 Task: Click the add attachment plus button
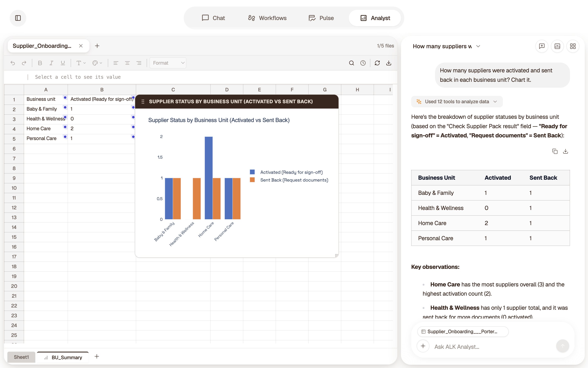[423, 346]
